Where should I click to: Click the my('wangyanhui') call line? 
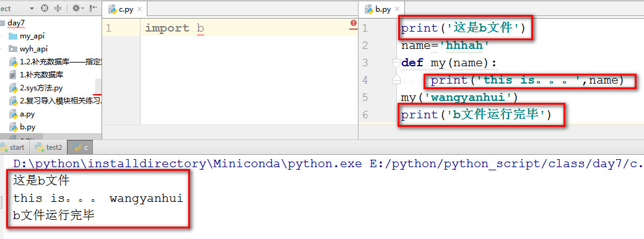459,97
